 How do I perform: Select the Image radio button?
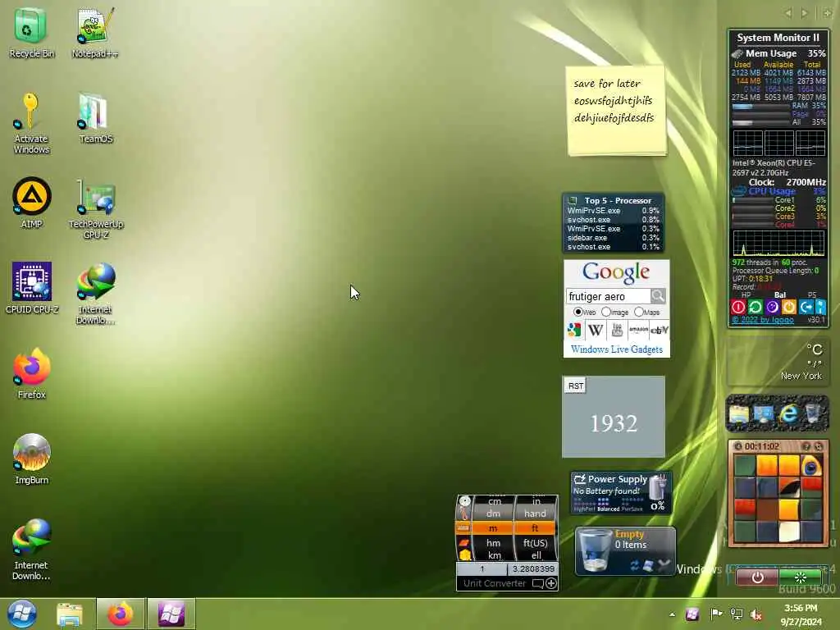(x=606, y=311)
